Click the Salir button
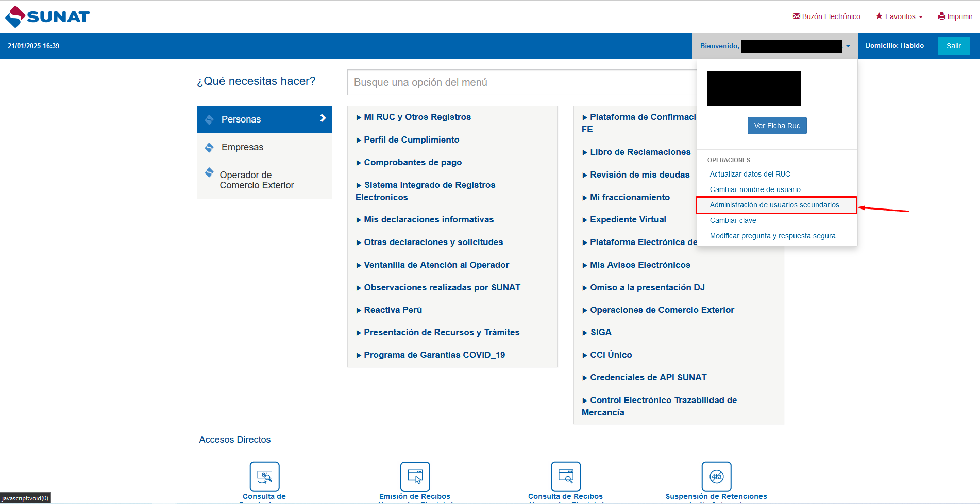This screenshot has height=504, width=980. point(953,46)
